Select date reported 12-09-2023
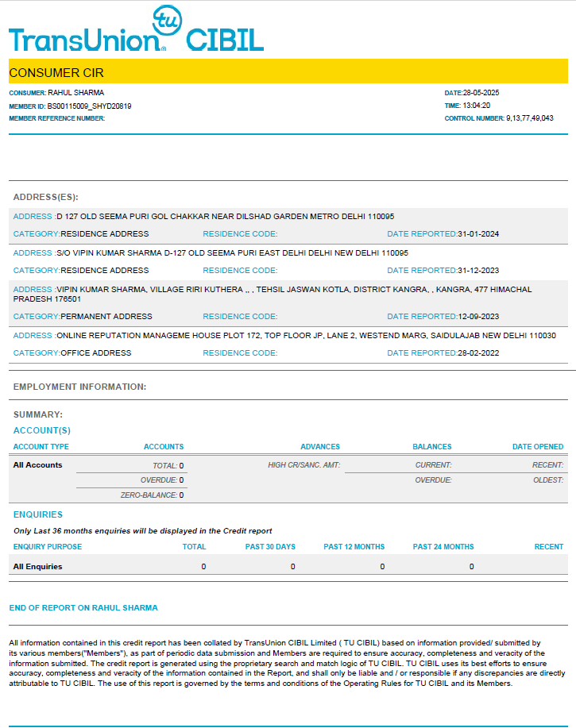 478,316
